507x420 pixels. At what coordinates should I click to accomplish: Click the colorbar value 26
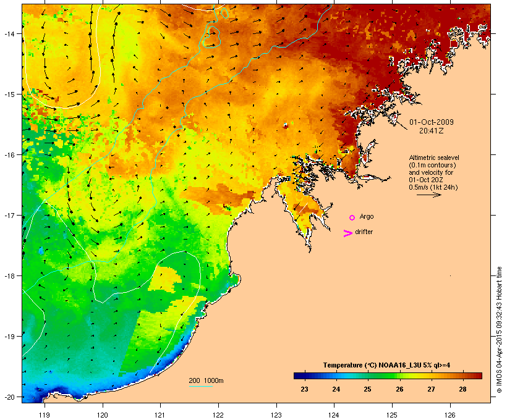[x=399, y=389]
